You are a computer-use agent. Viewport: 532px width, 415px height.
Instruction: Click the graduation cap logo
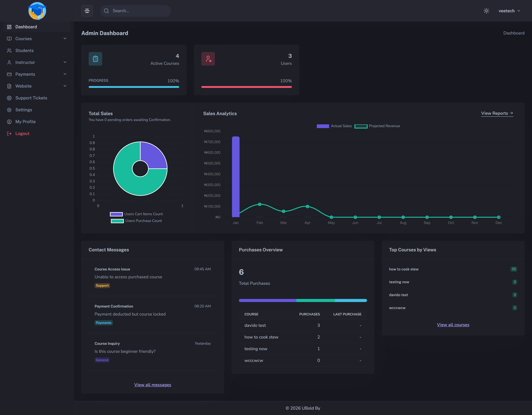37,11
